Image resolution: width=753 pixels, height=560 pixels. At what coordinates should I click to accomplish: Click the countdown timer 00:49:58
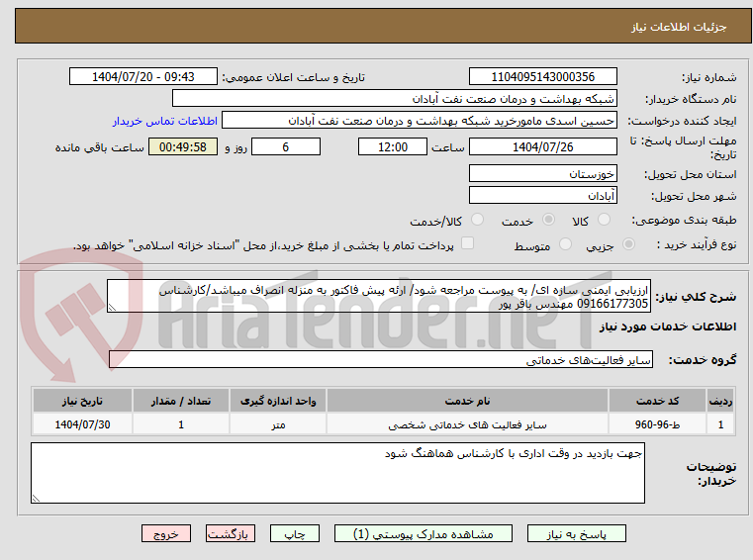[x=182, y=146]
